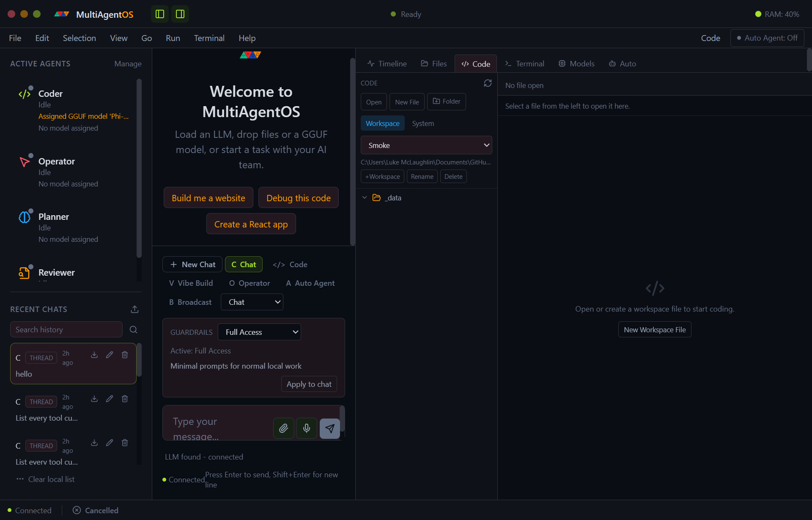The width and height of the screenshot is (812, 520).
Task: Click New Workspace File button
Action: pos(655,329)
